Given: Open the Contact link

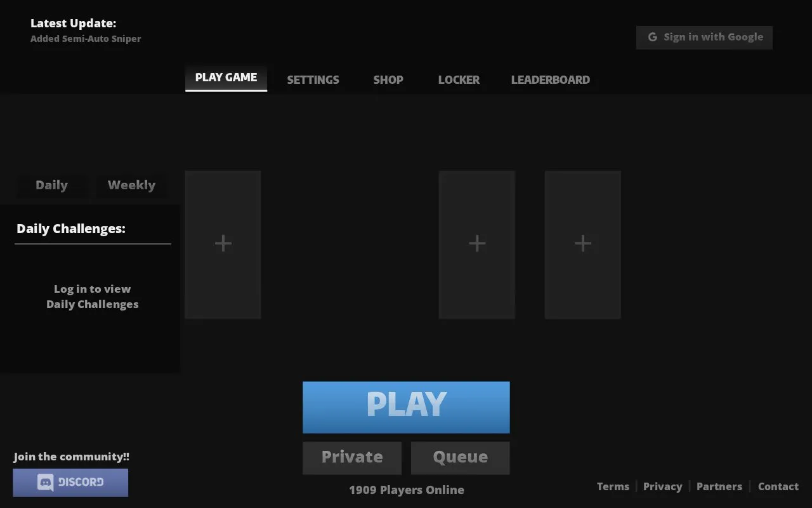Looking at the screenshot, I should (778, 486).
